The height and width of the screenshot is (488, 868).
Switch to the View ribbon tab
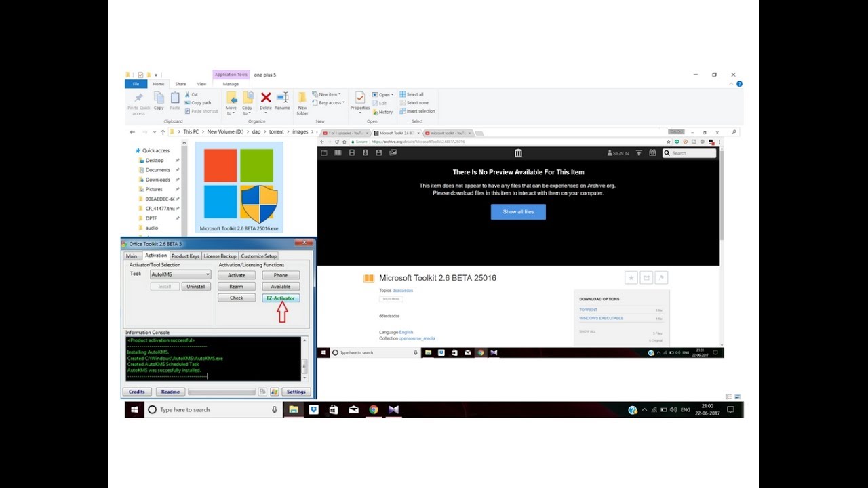pyautogui.click(x=201, y=84)
